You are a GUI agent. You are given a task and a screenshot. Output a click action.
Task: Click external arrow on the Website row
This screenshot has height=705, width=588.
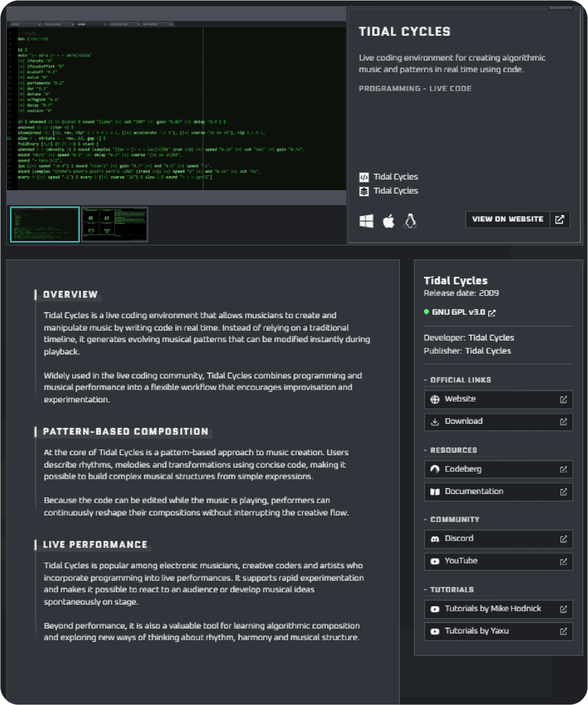tap(563, 399)
